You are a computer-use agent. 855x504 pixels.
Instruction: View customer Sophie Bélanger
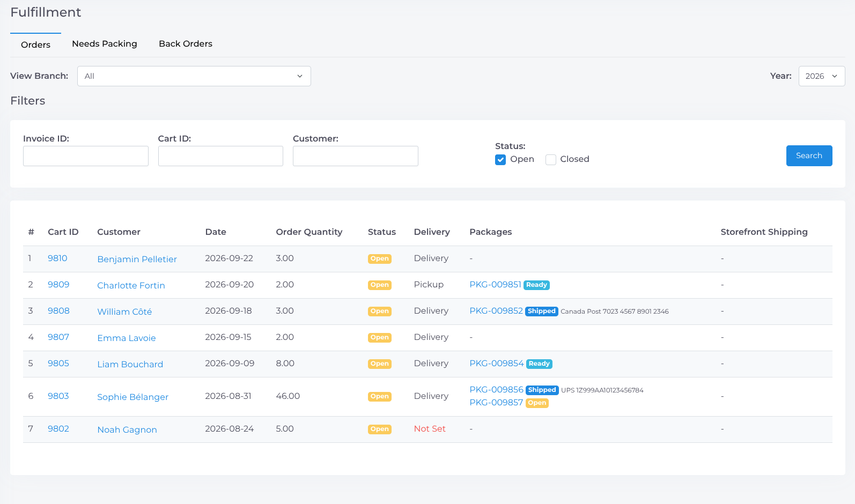point(132,397)
